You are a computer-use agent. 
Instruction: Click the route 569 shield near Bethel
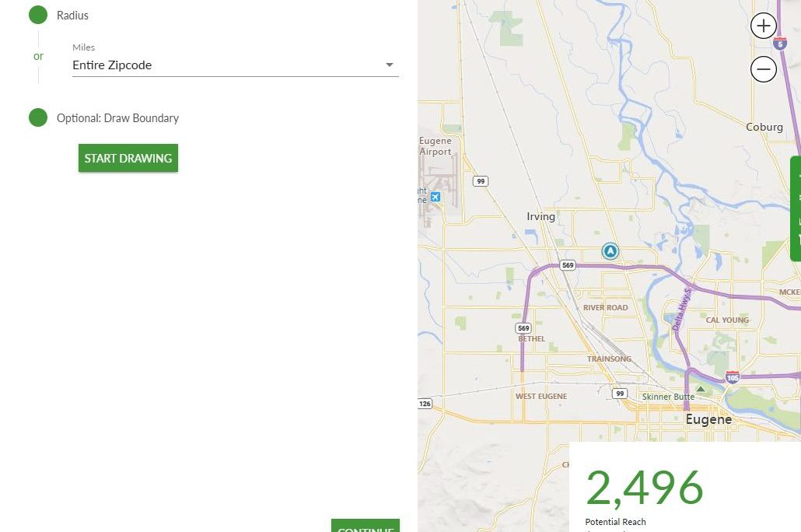[523, 328]
